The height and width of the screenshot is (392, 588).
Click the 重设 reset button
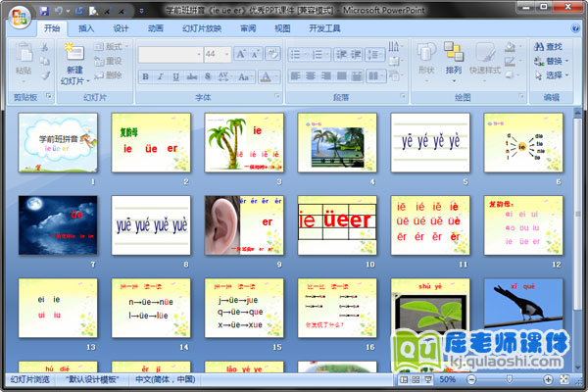[x=108, y=61]
